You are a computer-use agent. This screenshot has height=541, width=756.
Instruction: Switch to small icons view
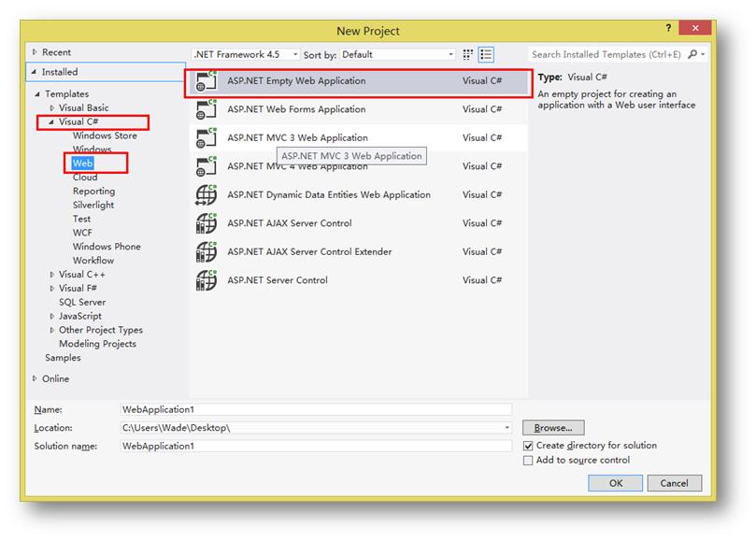[x=469, y=55]
